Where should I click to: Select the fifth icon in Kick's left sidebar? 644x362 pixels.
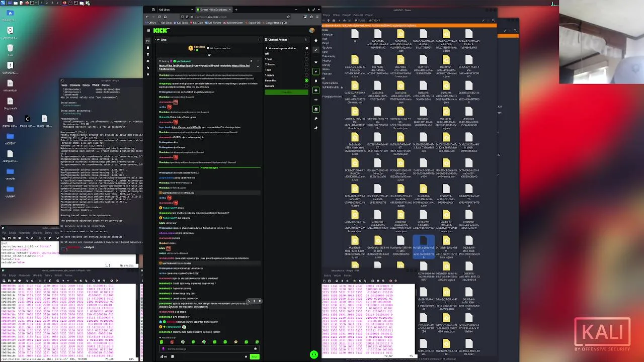[x=148, y=68]
